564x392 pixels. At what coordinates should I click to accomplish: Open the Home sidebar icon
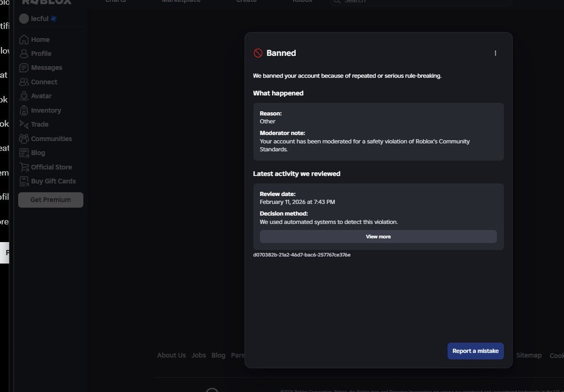[x=24, y=39]
